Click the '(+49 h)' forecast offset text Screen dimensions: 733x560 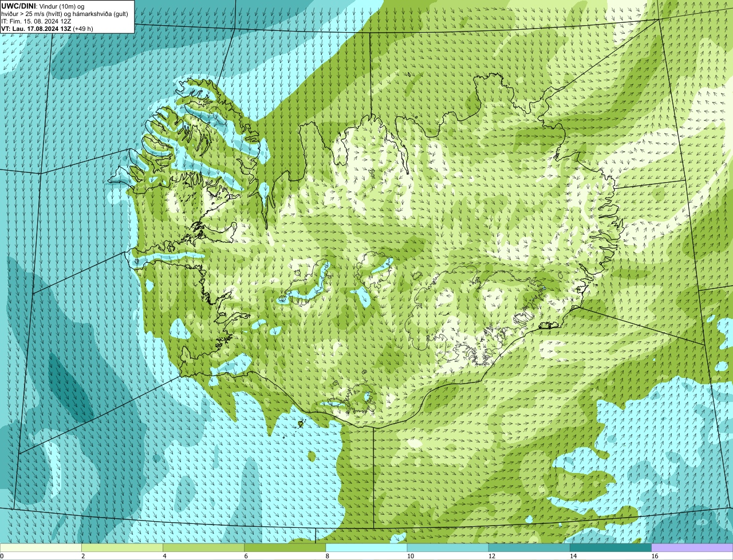pyautogui.click(x=82, y=28)
